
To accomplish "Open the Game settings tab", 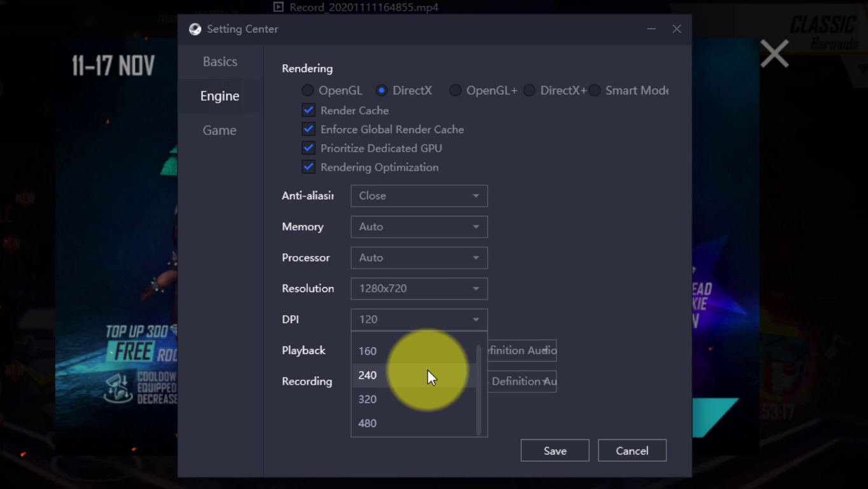I will (x=220, y=131).
